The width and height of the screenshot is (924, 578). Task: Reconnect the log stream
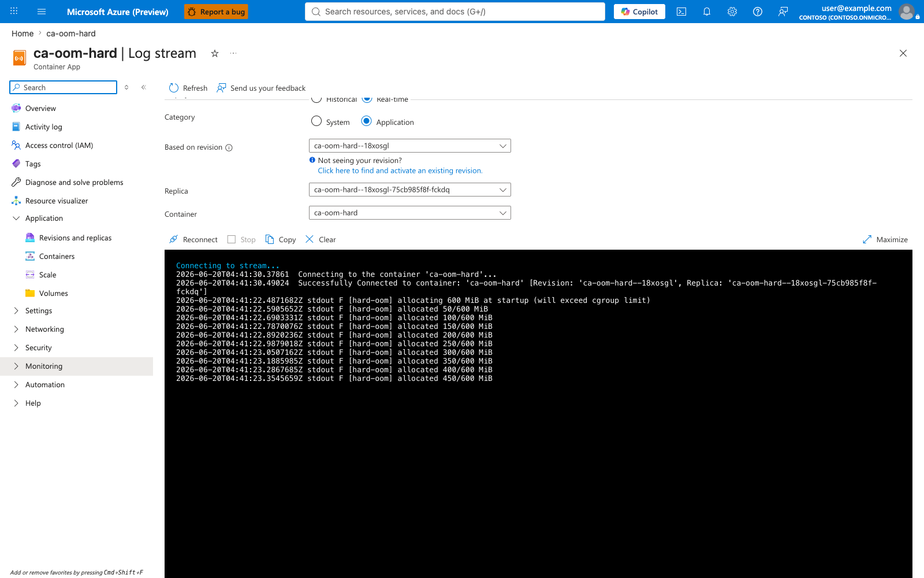pyautogui.click(x=193, y=239)
